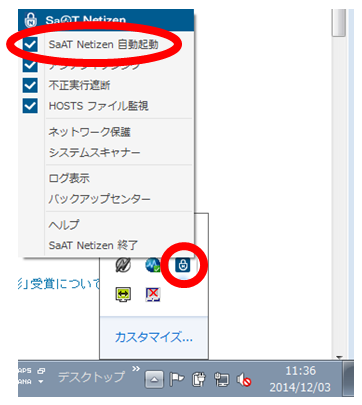The height and width of the screenshot is (405, 362).
Task: Click the red X network tray icon
Action: [153, 294]
